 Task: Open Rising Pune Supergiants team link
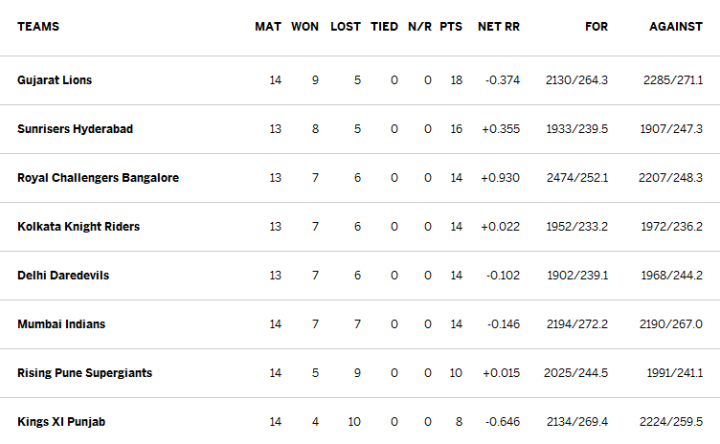coord(85,373)
